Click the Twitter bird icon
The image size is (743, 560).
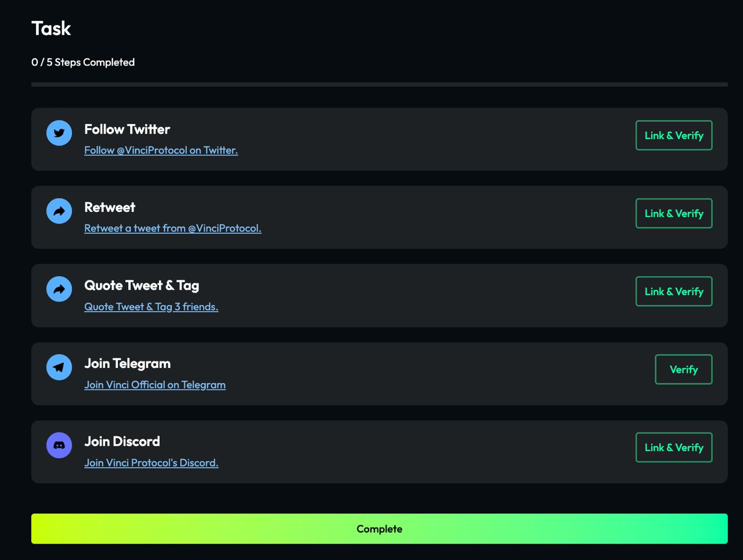[59, 133]
